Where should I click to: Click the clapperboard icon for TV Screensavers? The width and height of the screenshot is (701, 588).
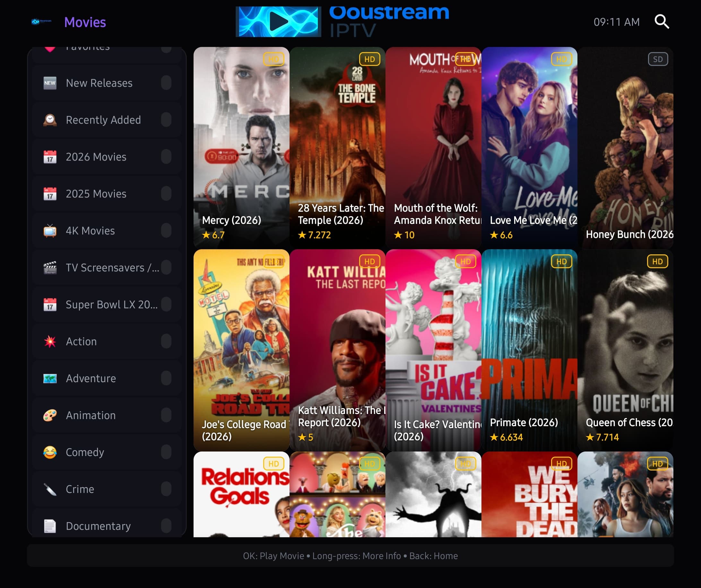pos(50,267)
